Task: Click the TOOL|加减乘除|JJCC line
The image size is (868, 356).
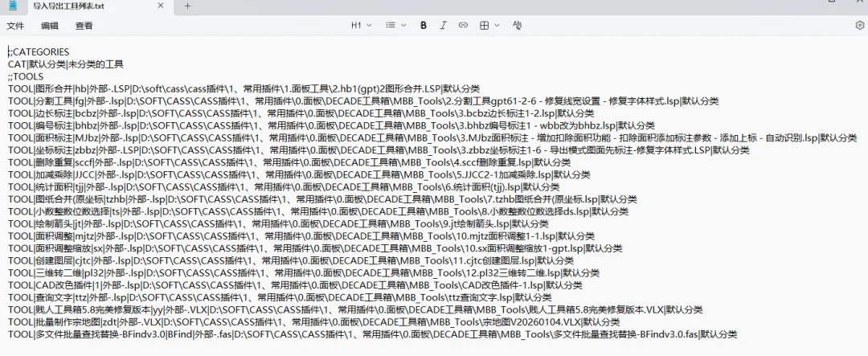Action: coord(299,174)
